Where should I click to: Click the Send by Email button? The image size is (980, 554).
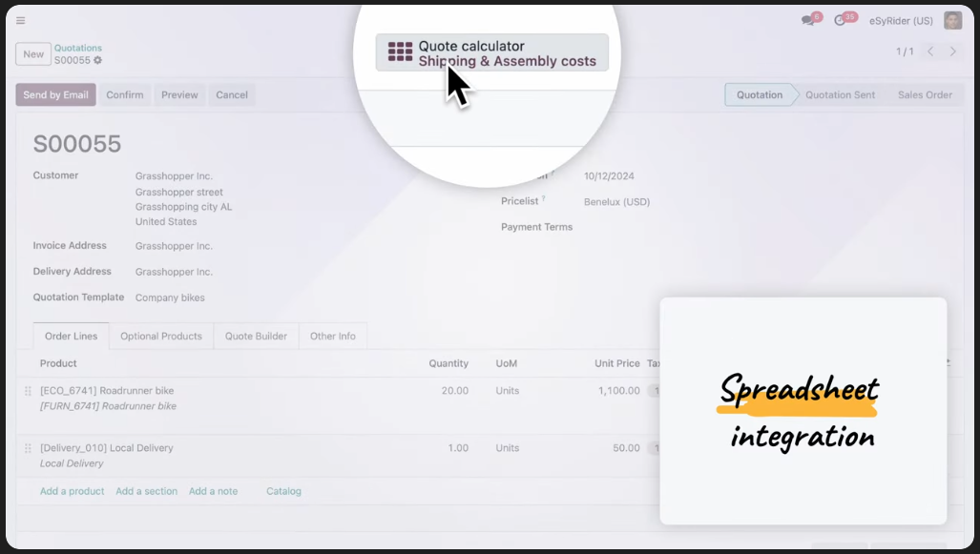(55, 94)
